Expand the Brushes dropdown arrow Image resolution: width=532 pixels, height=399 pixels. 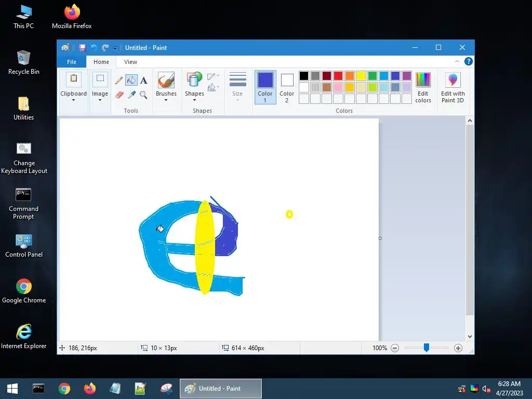point(166,100)
